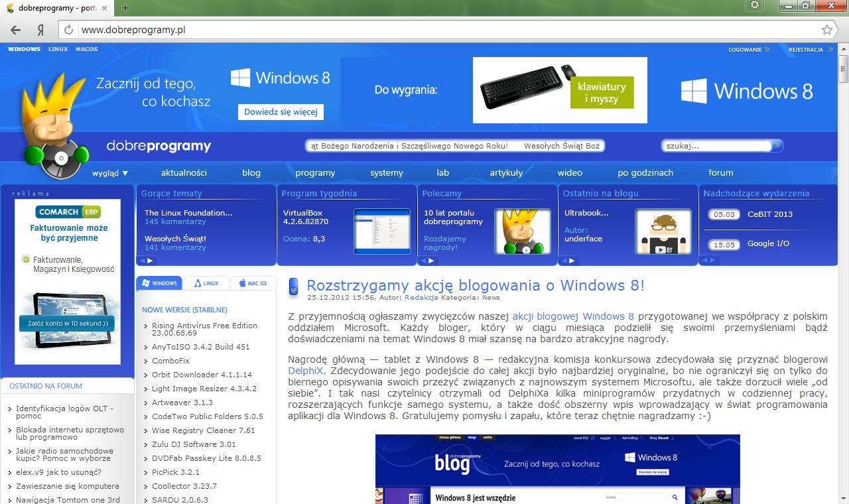
Task: Show previous Polecamy recommendation
Action: pos(423,261)
